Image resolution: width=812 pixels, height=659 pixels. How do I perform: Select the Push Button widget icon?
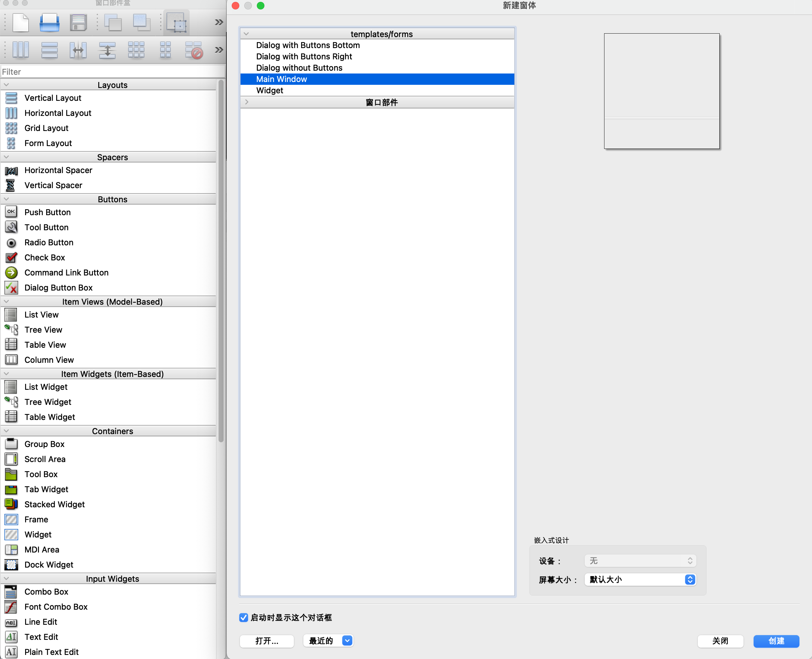[x=11, y=212]
